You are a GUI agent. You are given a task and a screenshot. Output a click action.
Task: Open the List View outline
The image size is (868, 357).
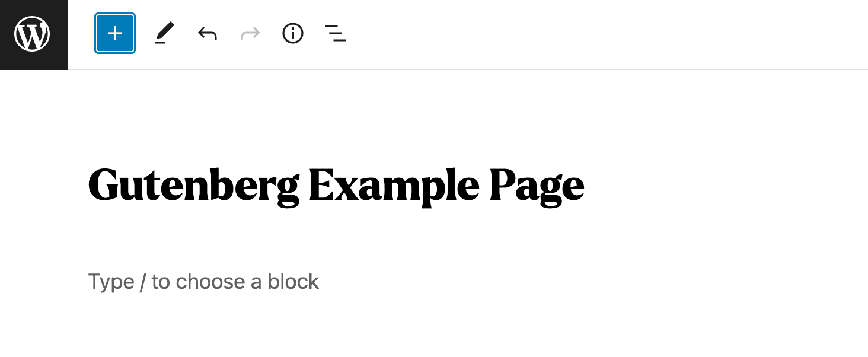coord(335,34)
